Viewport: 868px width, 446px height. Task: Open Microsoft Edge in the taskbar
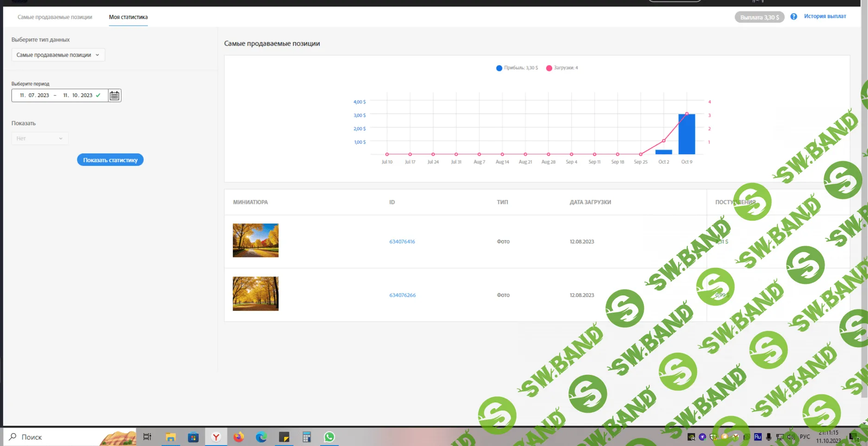(261, 437)
